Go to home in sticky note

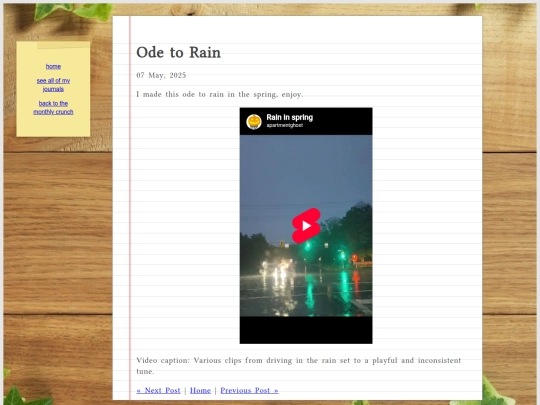(53, 66)
